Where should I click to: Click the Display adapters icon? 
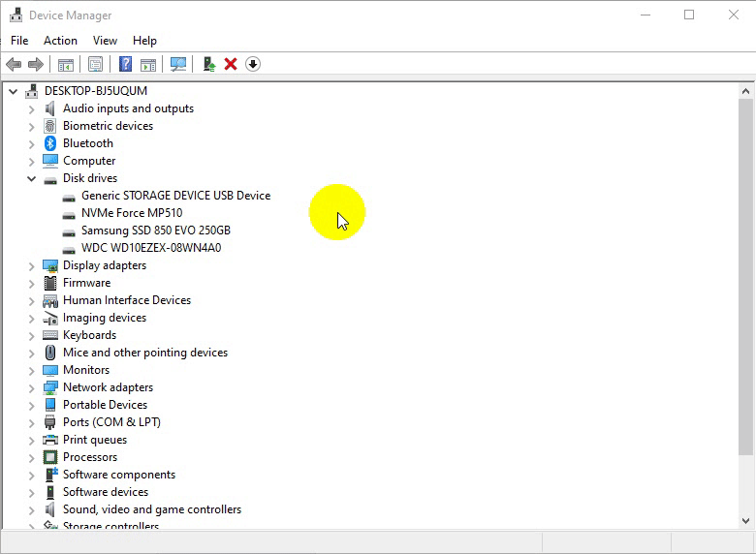point(50,265)
